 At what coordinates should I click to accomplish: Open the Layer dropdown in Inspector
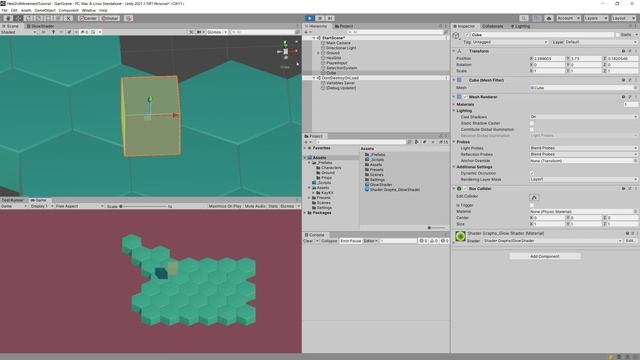(600, 42)
